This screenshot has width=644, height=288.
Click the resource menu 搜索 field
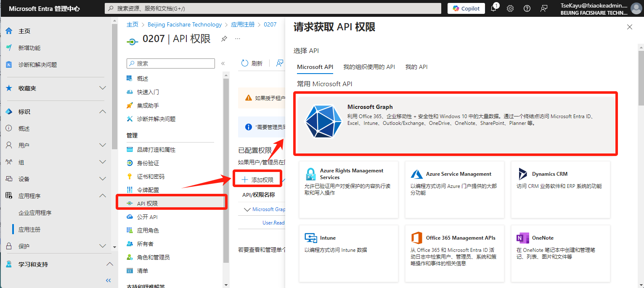click(171, 63)
